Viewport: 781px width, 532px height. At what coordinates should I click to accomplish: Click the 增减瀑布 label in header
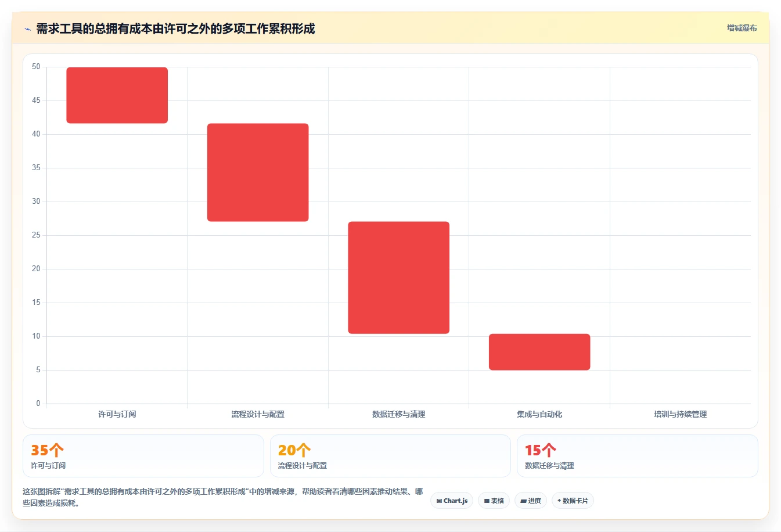[x=742, y=28]
